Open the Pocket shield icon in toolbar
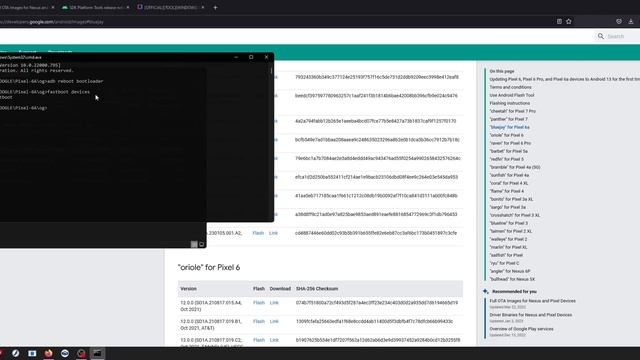 click(x=619, y=21)
